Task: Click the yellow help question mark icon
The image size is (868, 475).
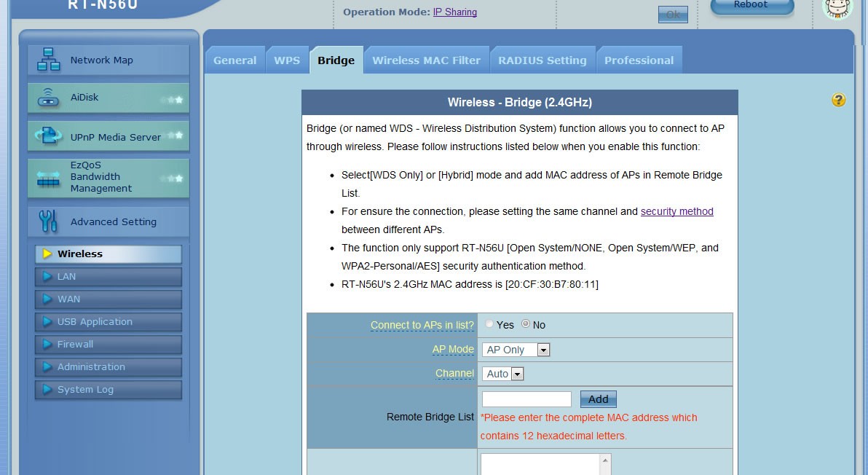Action: 838,100
